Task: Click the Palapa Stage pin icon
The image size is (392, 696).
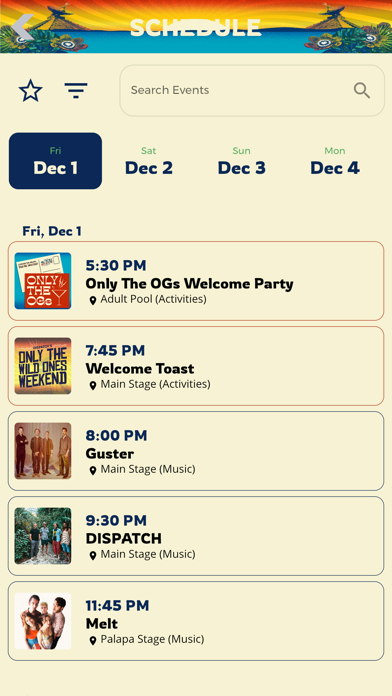Action: coord(93,641)
